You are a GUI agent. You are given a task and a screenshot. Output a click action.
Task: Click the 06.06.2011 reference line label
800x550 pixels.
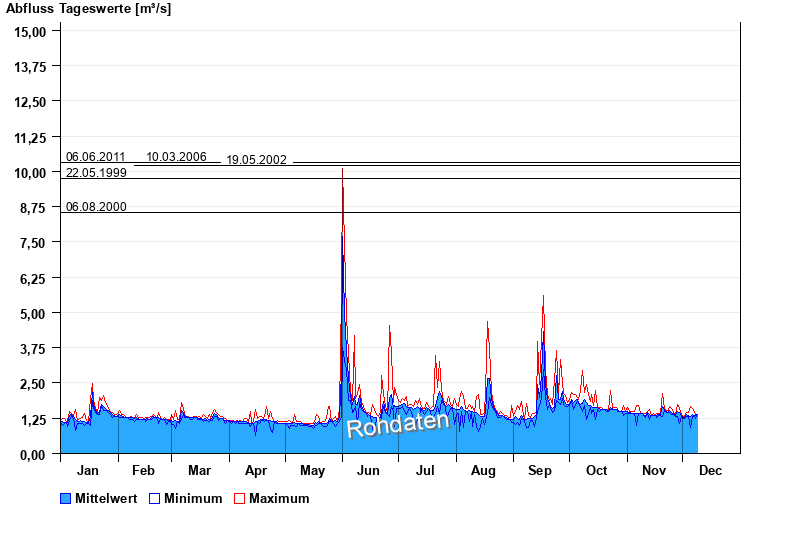coord(95,157)
